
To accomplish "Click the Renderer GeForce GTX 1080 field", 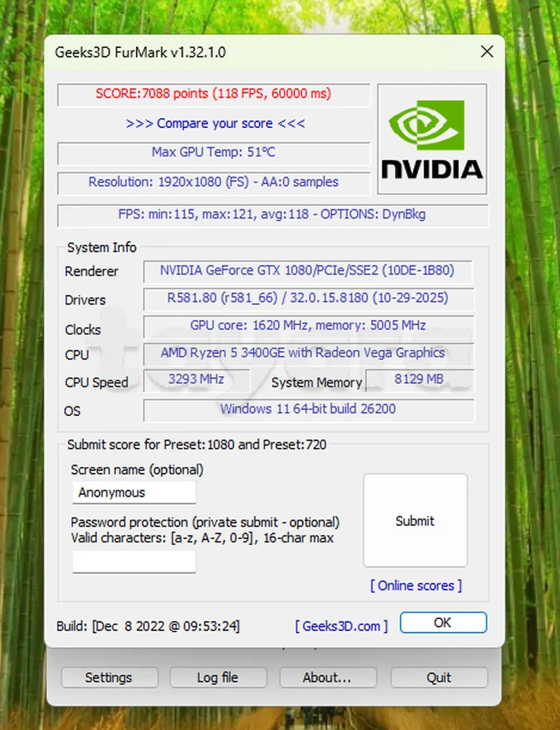I will pos(307,271).
